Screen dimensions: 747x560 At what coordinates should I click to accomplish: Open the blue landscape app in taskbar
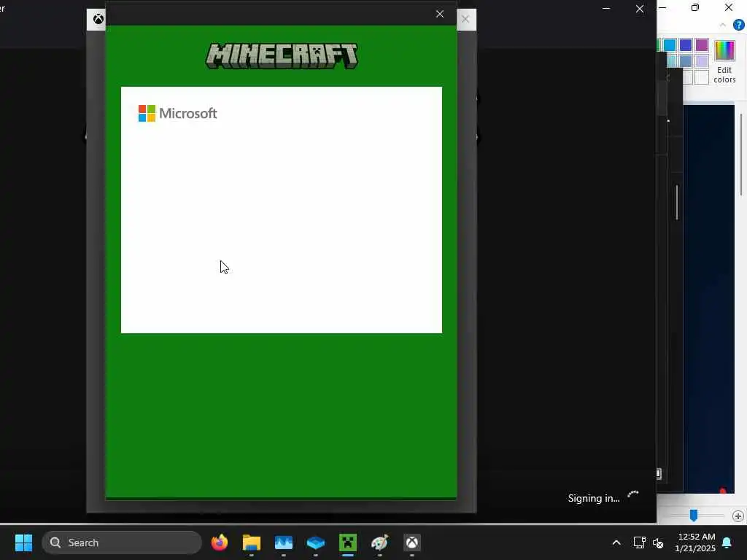tap(284, 542)
